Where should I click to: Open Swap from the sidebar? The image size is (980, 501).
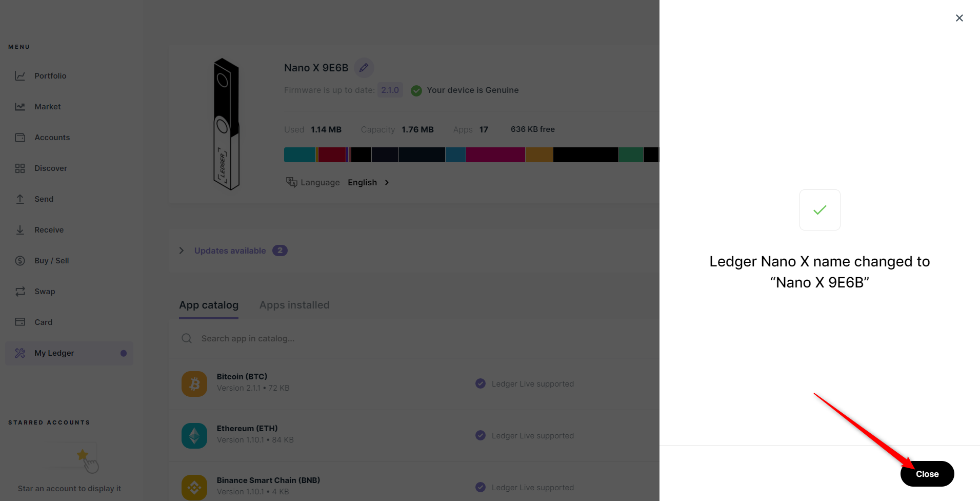coord(45,292)
